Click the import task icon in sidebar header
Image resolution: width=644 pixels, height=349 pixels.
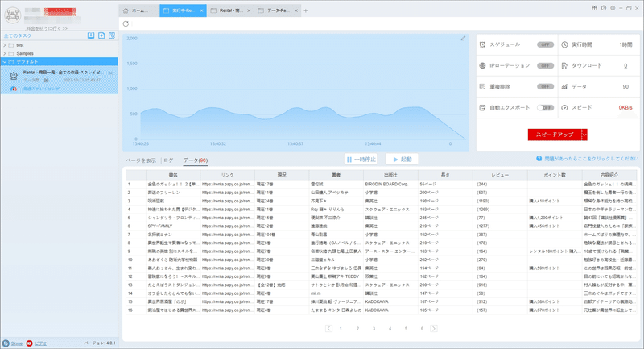(x=91, y=35)
